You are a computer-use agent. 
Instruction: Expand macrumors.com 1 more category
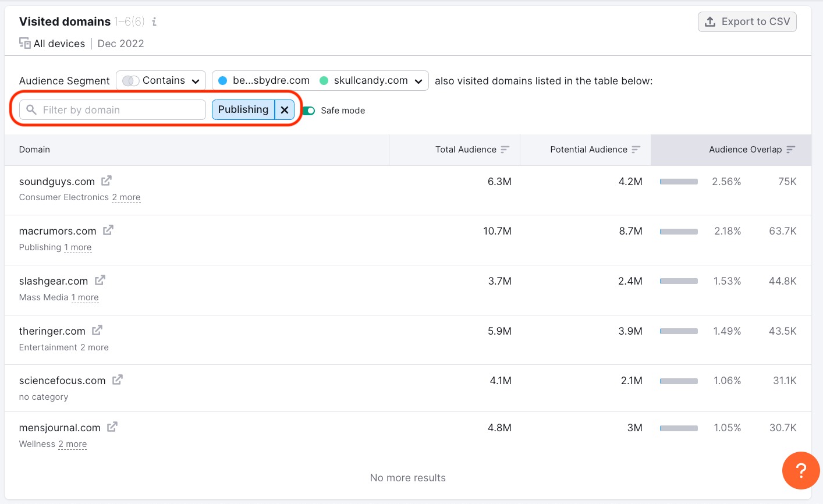coord(78,247)
